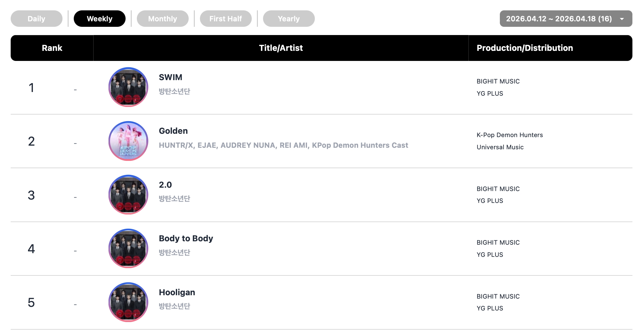
Task: Click the HUNTR/X artist names under Golden
Action: pos(283,145)
